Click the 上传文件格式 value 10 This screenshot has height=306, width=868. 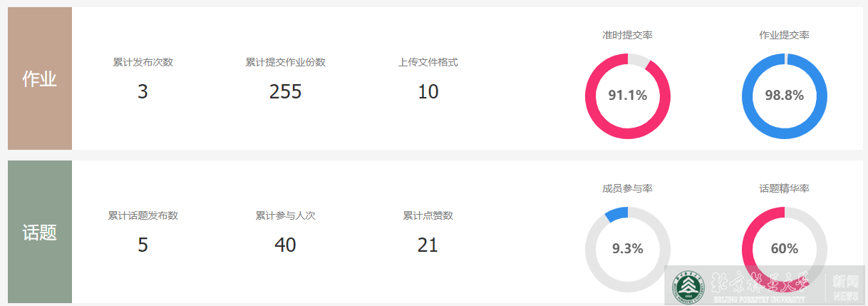click(x=428, y=92)
